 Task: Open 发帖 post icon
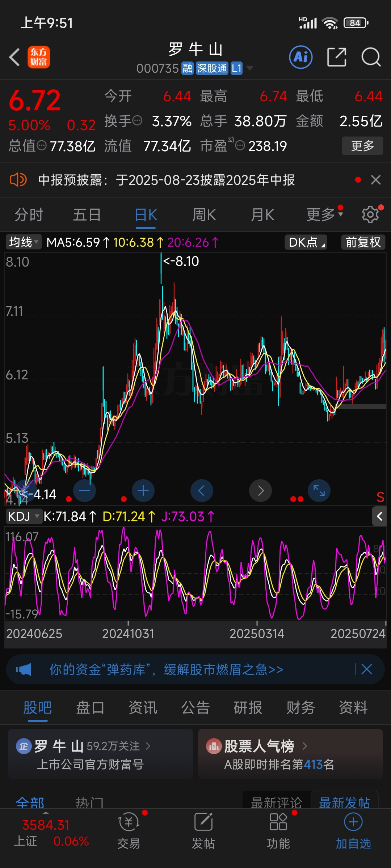point(203,830)
